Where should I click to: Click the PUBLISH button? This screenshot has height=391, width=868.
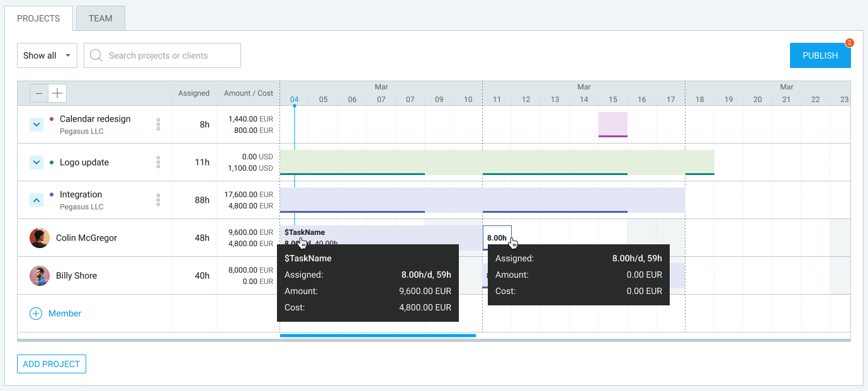click(820, 55)
